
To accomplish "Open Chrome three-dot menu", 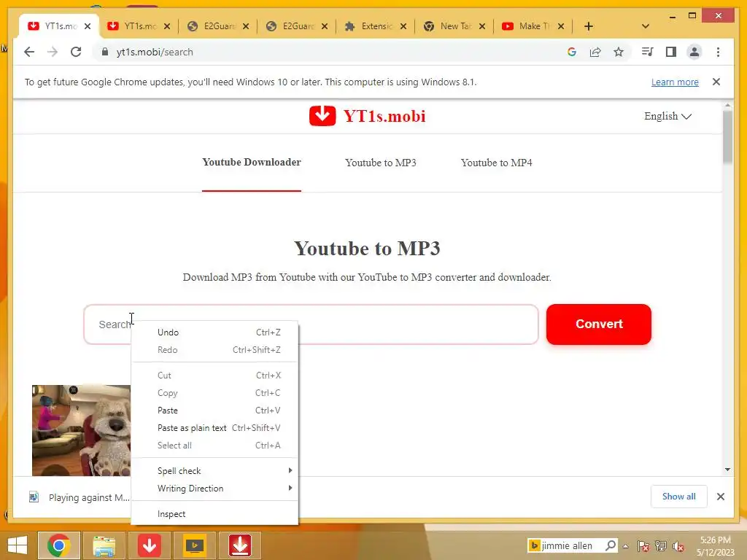I will (x=718, y=52).
